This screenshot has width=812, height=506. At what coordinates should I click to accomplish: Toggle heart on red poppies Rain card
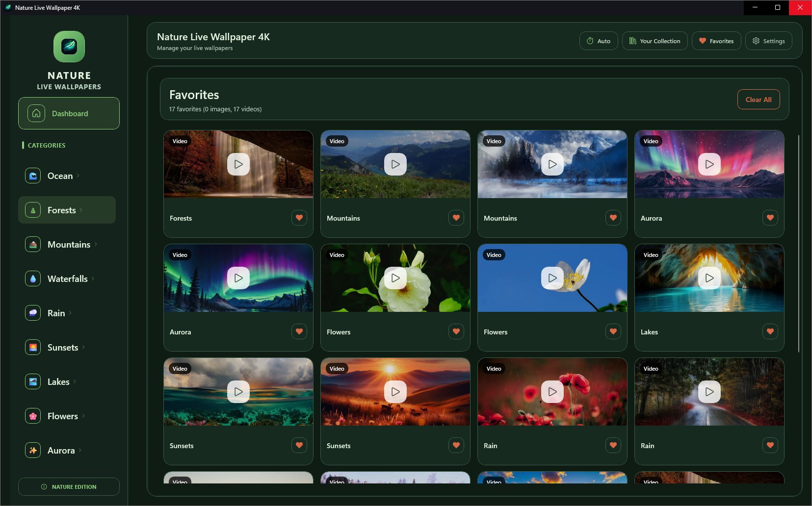click(613, 445)
